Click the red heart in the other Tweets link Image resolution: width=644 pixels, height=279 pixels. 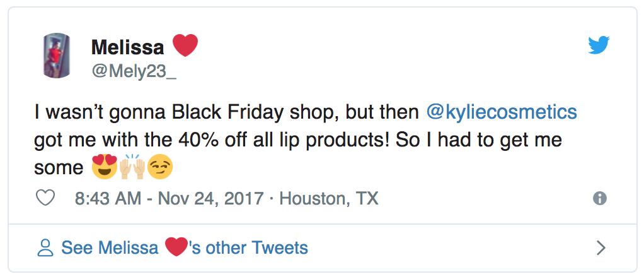pyautogui.click(x=176, y=247)
